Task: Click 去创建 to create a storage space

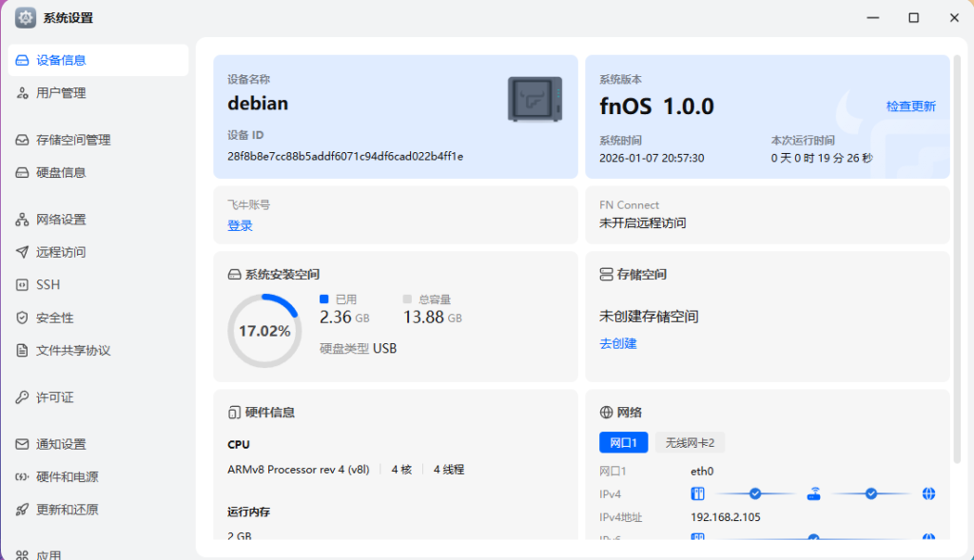Action: click(618, 343)
